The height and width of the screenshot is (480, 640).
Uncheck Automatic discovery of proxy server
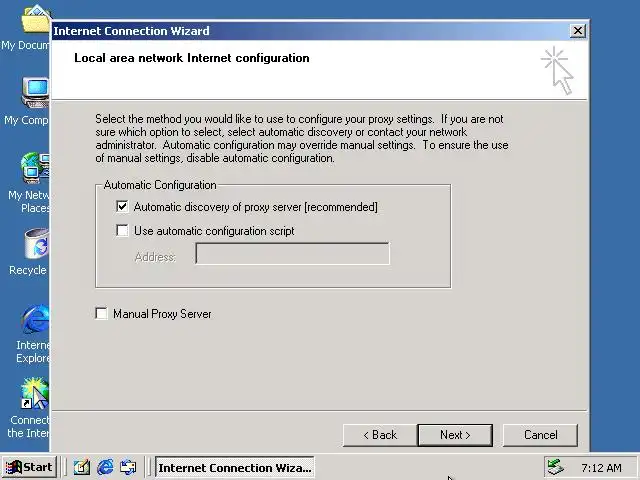pyautogui.click(x=122, y=207)
